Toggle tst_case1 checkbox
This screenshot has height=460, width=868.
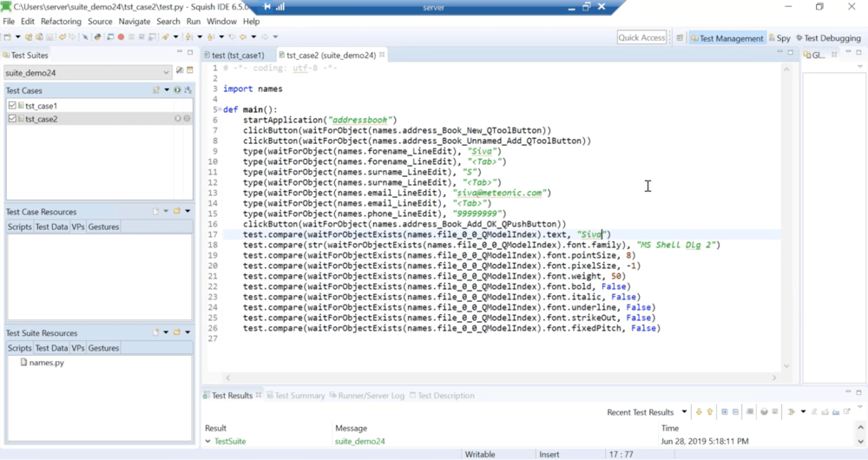click(x=12, y=105)
